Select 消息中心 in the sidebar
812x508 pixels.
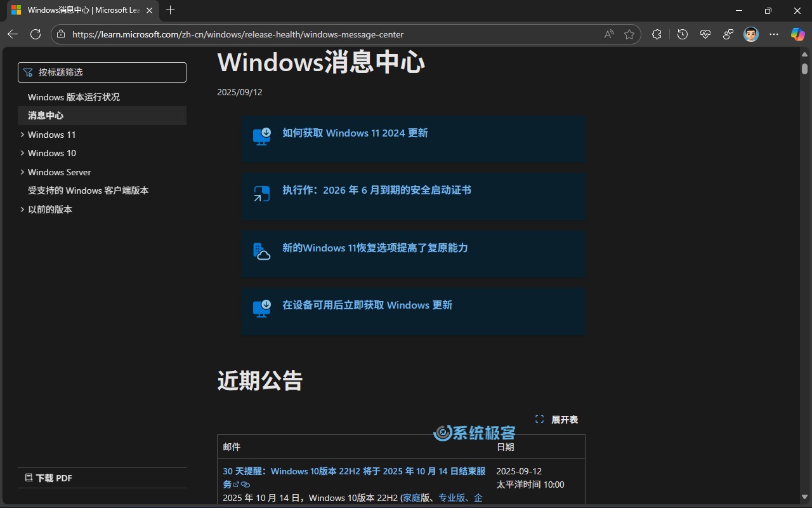(x=102, y=116)
